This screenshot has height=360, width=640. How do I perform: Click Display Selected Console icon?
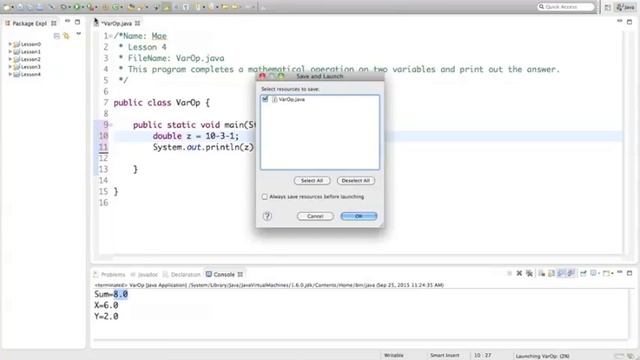coord(594,273)
